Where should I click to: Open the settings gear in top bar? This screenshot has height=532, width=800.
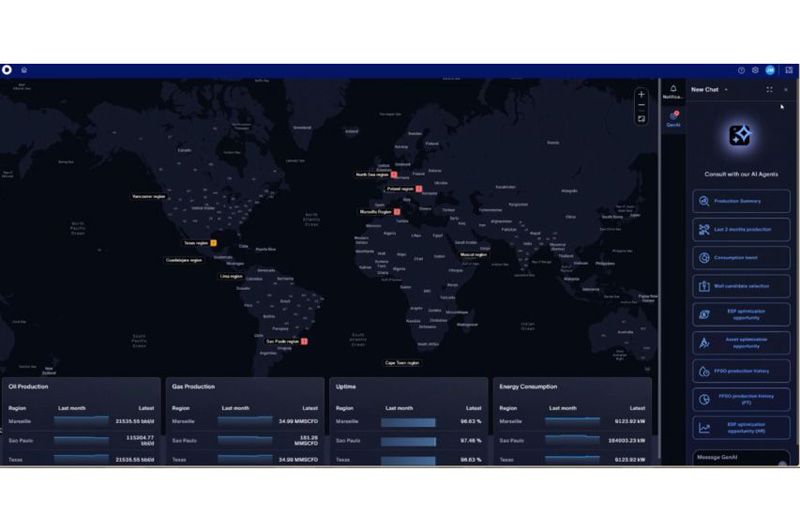[x=755, y=70]
